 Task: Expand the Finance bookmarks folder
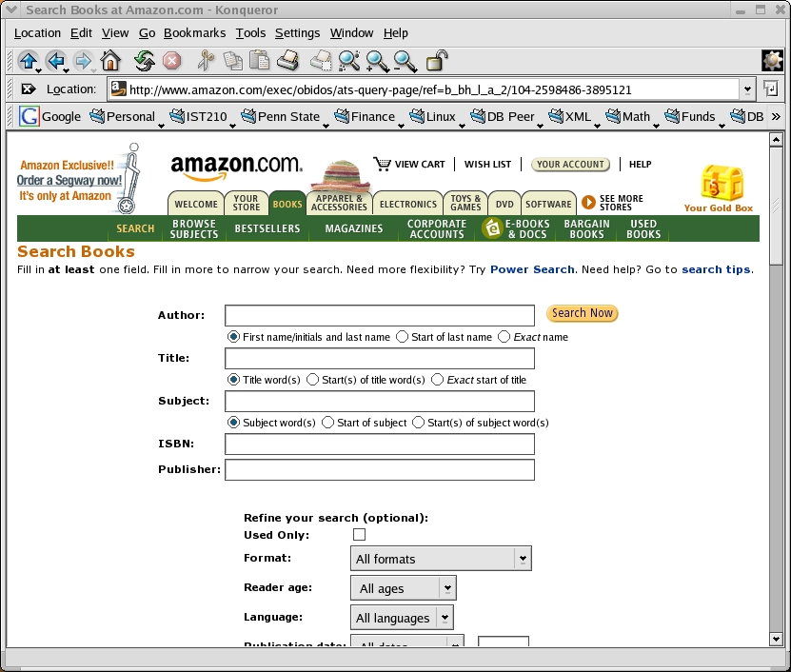(368, 116)
